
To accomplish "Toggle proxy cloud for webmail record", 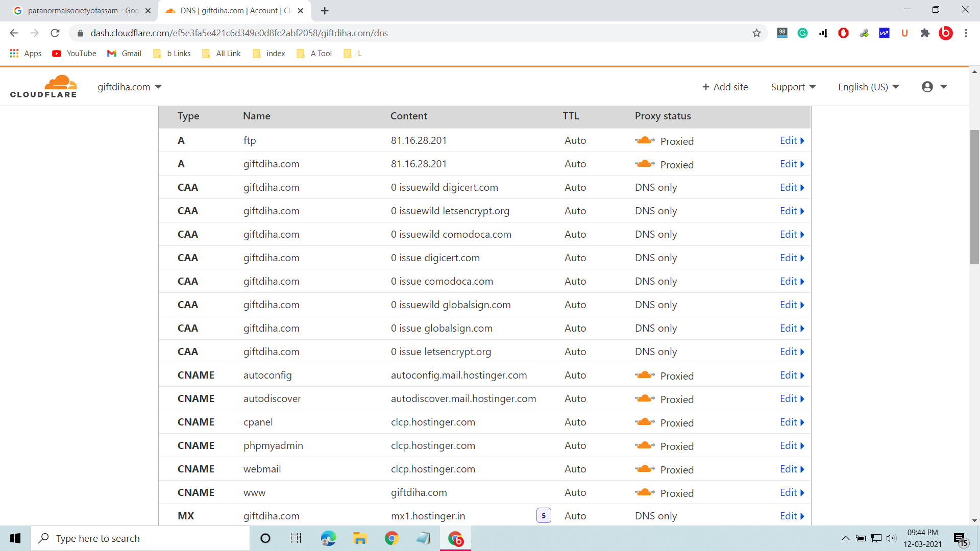I will [x=645, y=469].
